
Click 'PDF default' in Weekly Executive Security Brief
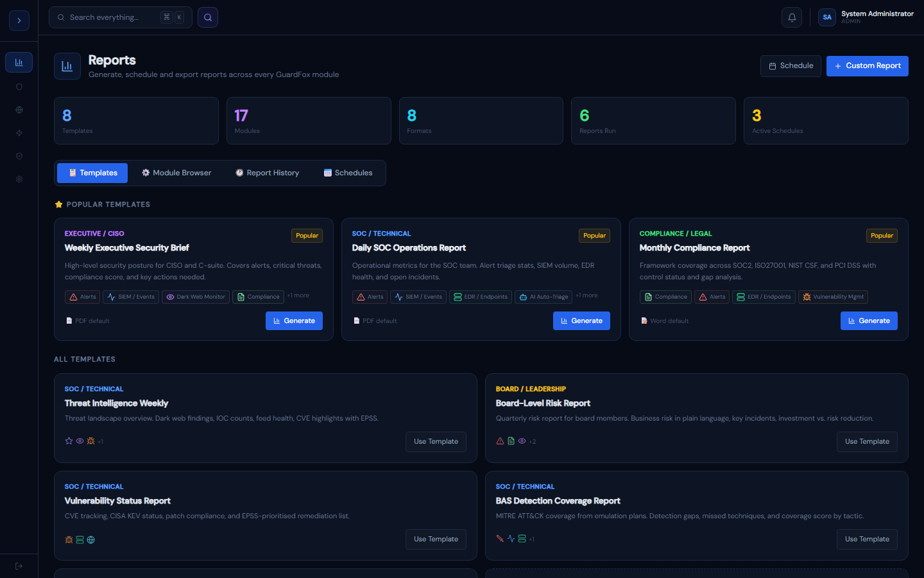[x=87, y=321]
